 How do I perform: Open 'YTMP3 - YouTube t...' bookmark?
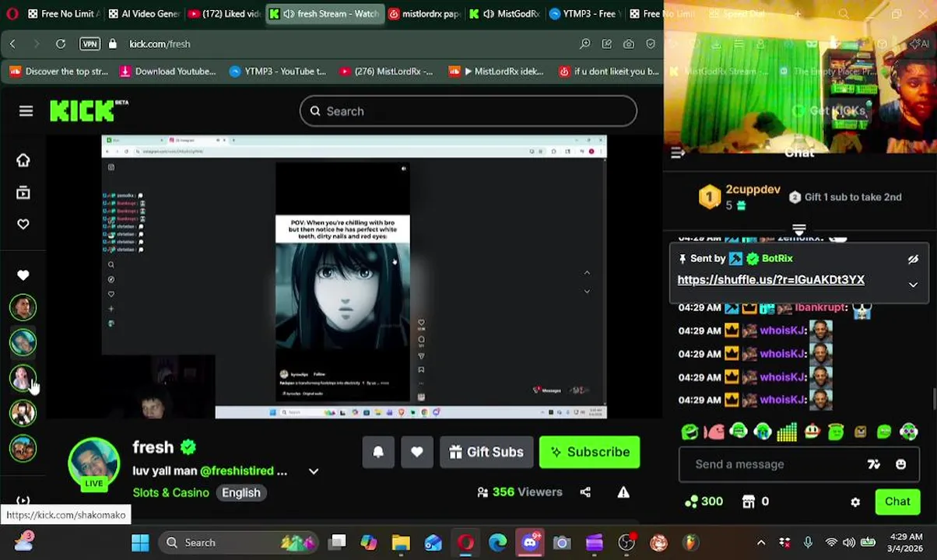coord(277,72)
